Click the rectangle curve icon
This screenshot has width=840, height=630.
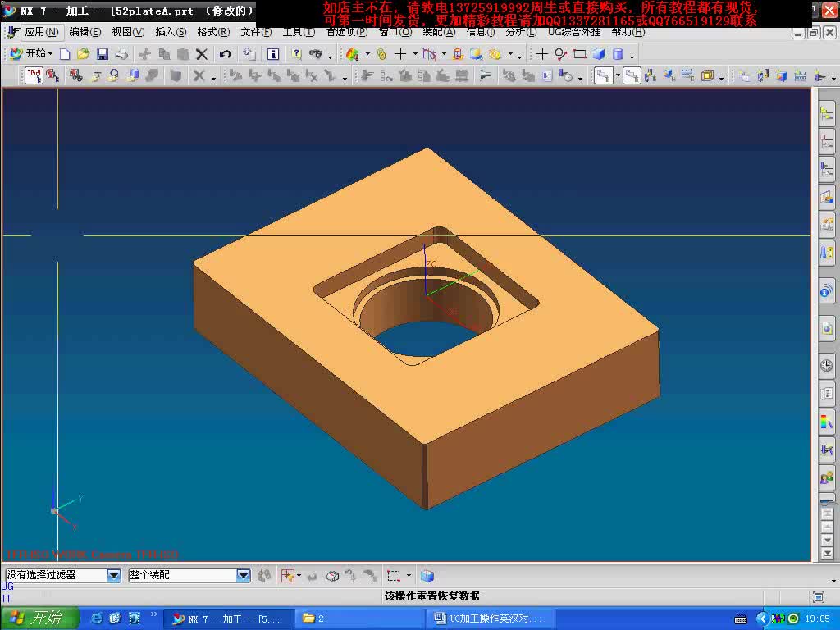pyautogui.click(x=580, y=54)
